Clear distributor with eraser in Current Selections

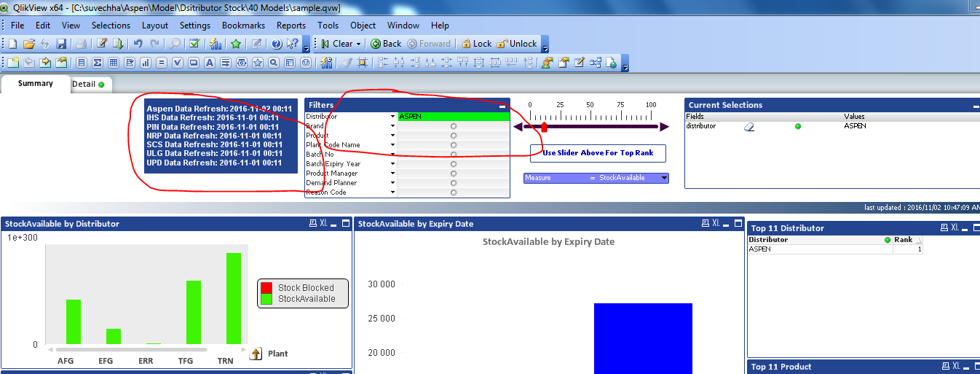point(748,126)
